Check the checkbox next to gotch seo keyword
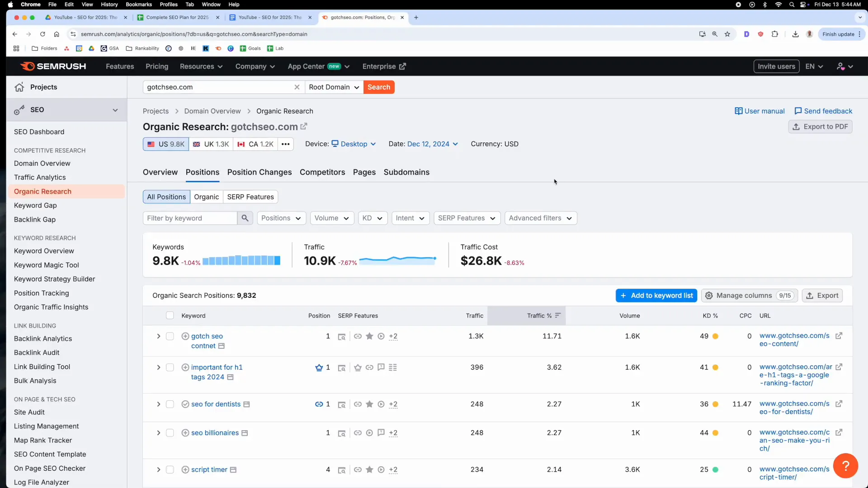 [x=170, y=336]
